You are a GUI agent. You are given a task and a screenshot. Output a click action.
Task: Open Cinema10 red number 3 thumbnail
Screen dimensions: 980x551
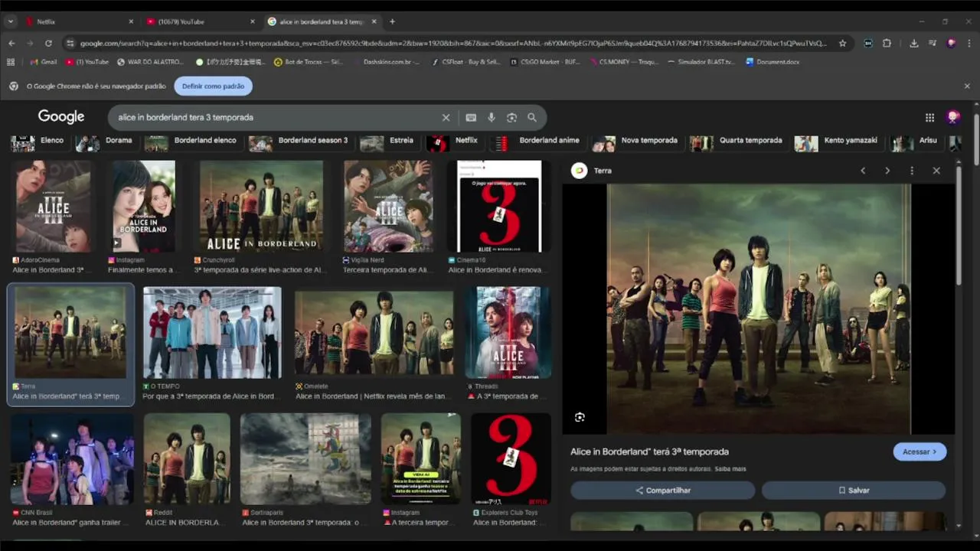499,207
